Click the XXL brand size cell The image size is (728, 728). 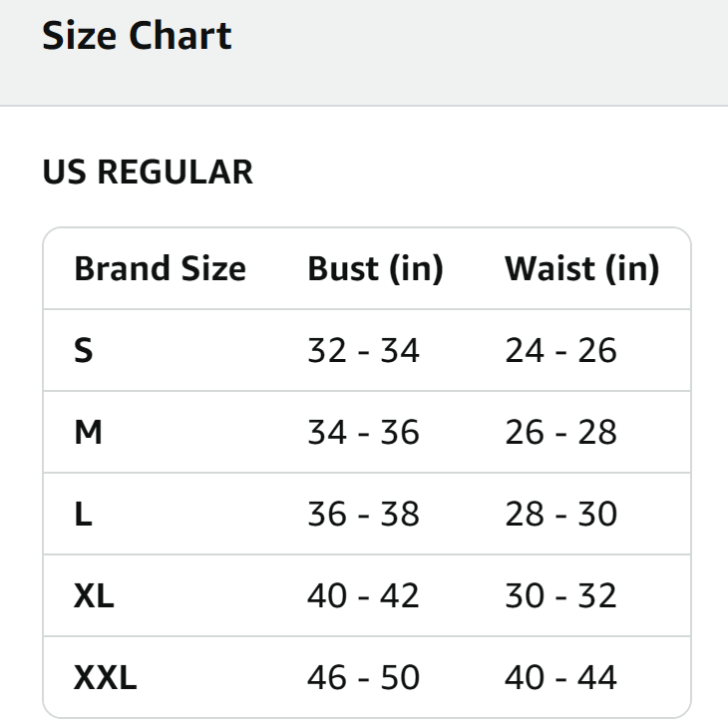105,678
